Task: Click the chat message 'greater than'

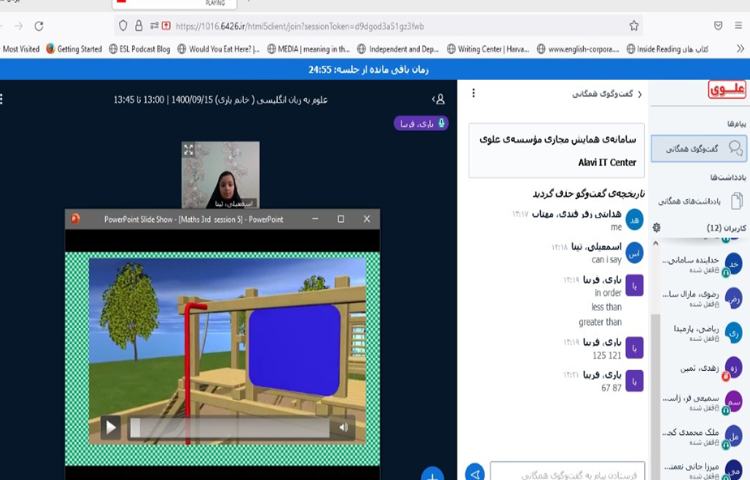Action: [x=600, y=322]
